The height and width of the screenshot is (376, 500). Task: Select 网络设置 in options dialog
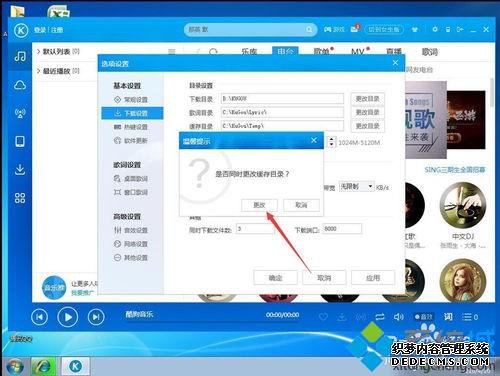click(131, 244)
